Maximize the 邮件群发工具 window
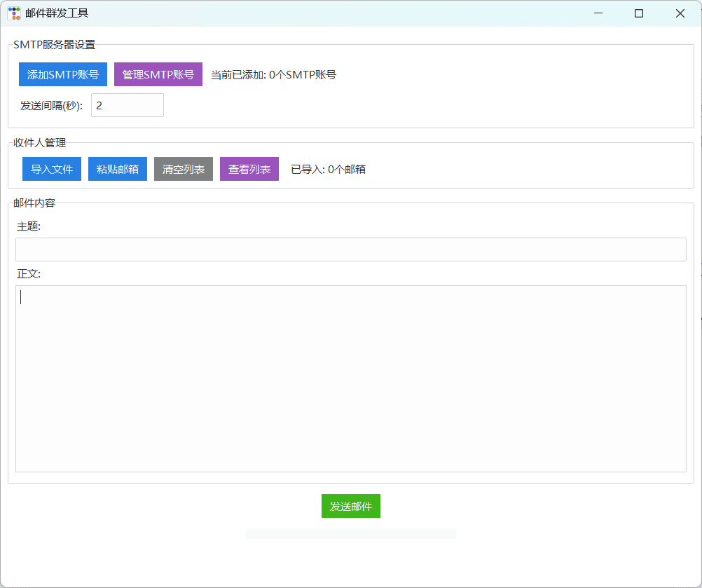Image resolution: width=702 pixels, height=588 pixels. 639,13
